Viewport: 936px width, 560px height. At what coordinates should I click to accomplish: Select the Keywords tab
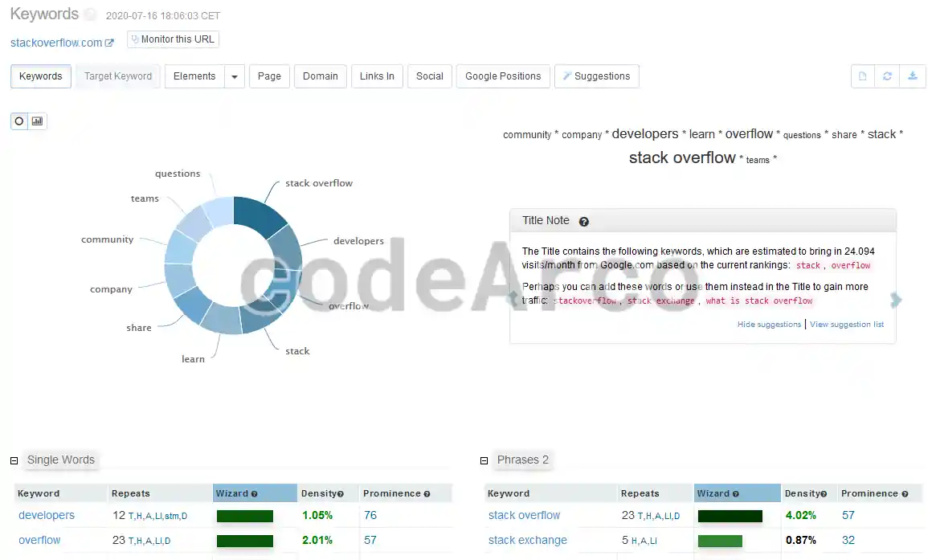click(x=41, y=76)
